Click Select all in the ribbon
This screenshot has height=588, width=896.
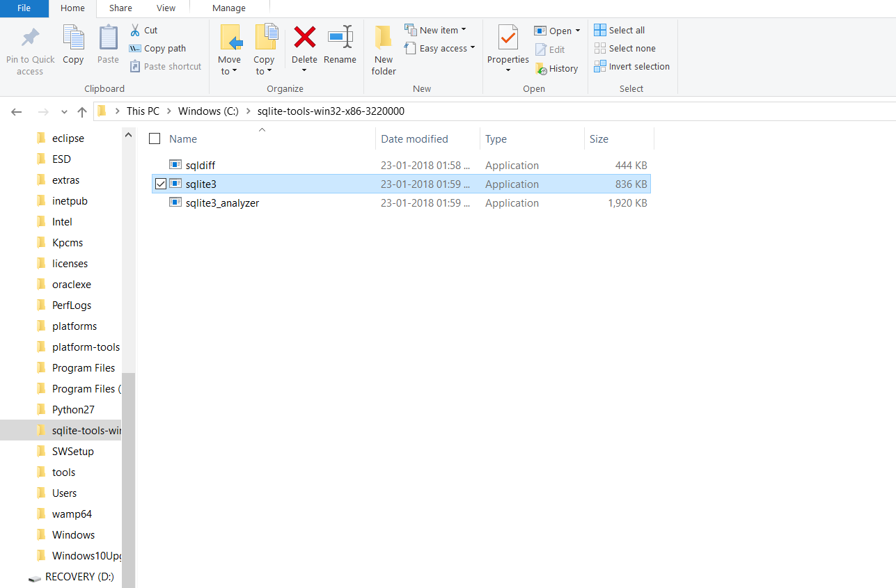pyautogui.click(x=620, y=30)
